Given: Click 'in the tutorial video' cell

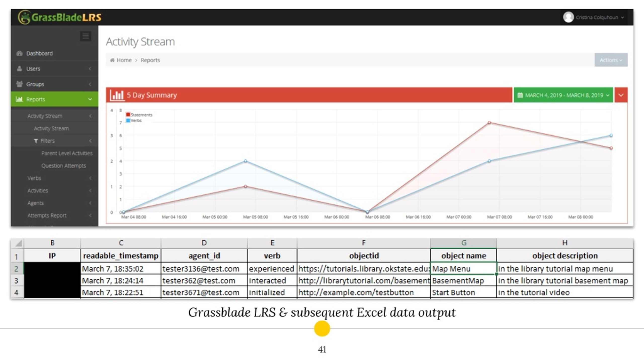Looking at the screenshot, I should coord(565,292).
